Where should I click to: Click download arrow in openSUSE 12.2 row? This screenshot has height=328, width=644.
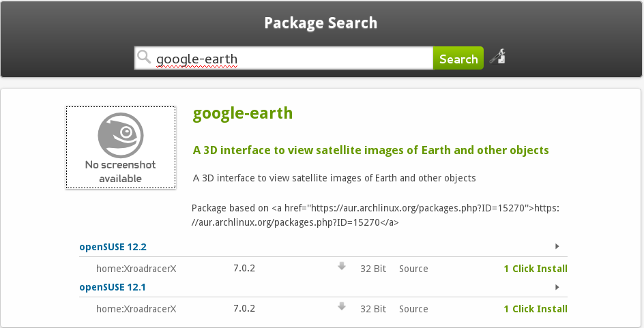coord(342,267)
